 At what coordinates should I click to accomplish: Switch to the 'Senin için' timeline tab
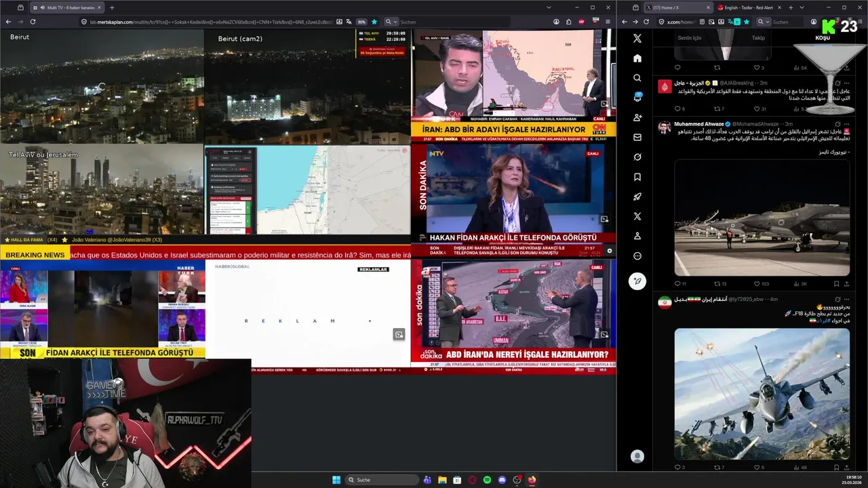[689, 38]
